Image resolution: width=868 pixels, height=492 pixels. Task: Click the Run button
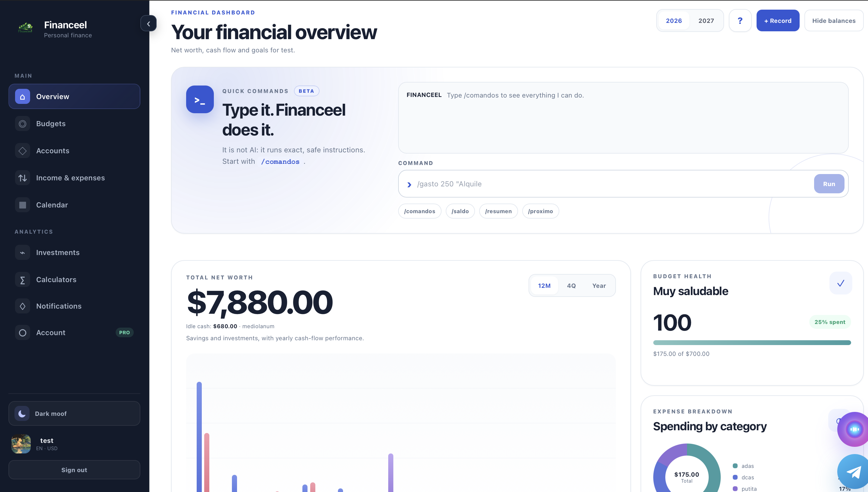[x=829, y=184]
